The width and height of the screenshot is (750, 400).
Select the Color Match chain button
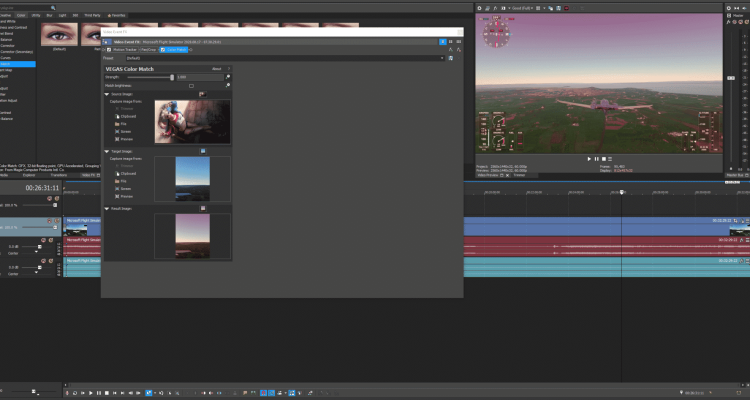(174, 49)
